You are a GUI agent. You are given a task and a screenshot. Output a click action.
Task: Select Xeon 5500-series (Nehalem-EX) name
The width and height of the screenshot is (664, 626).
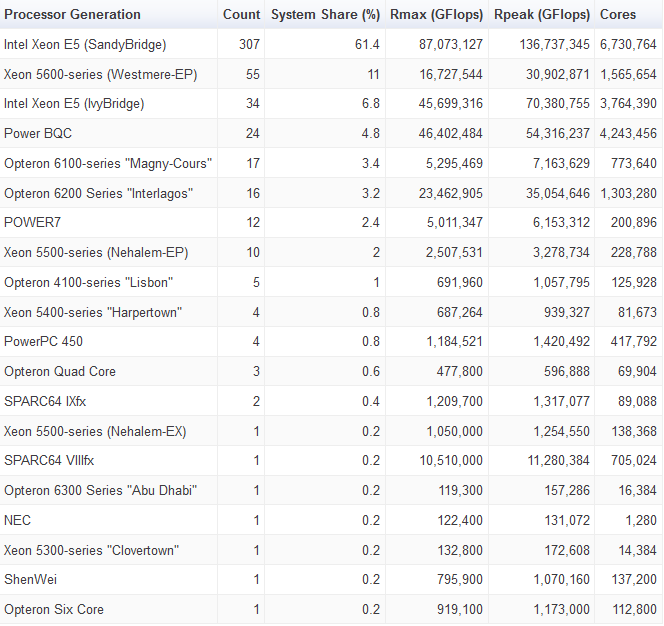click(95, 432)
